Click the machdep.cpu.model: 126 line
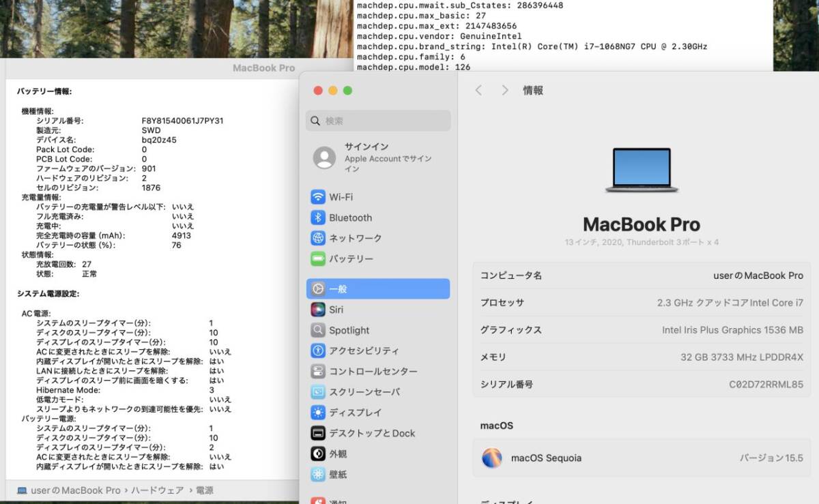This screenshot has width=819, height=504. [x=413, y=67]
